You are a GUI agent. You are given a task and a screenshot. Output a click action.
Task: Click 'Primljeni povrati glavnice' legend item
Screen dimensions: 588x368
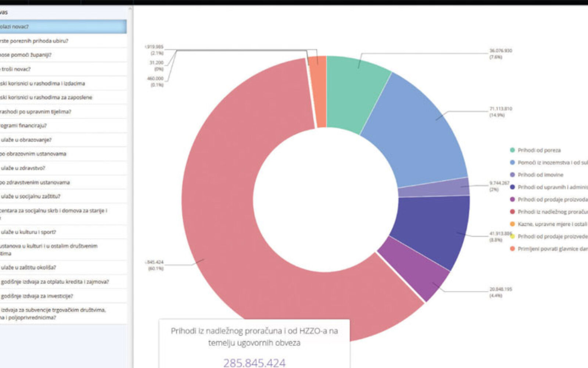click(552, 249)
